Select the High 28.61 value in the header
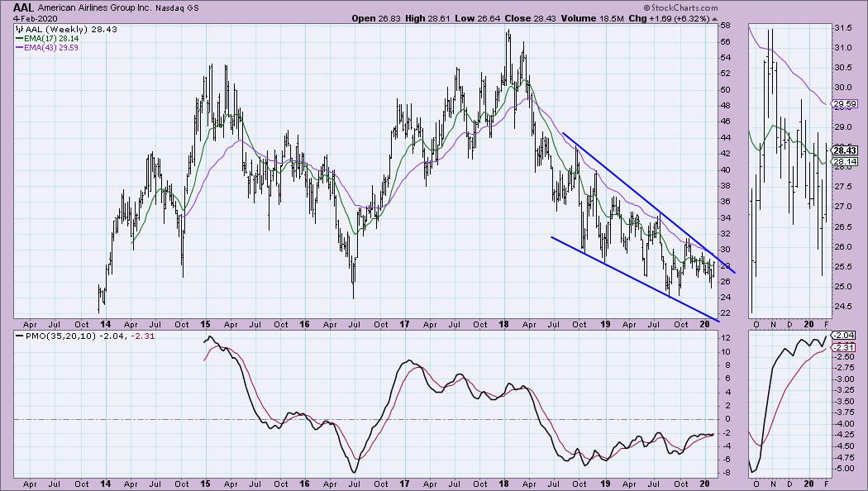The width and height of the screenshot is (868, 491). coord(427,18)
